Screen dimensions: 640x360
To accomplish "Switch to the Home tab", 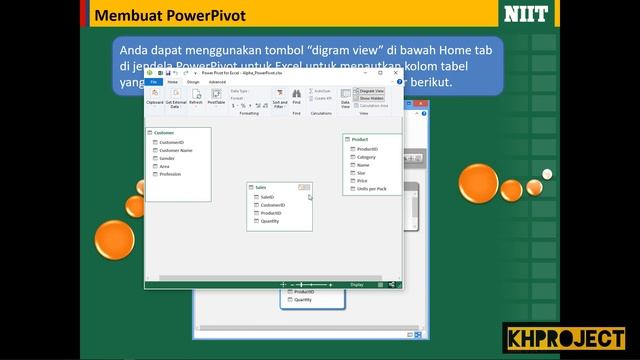I will point(173,82).
